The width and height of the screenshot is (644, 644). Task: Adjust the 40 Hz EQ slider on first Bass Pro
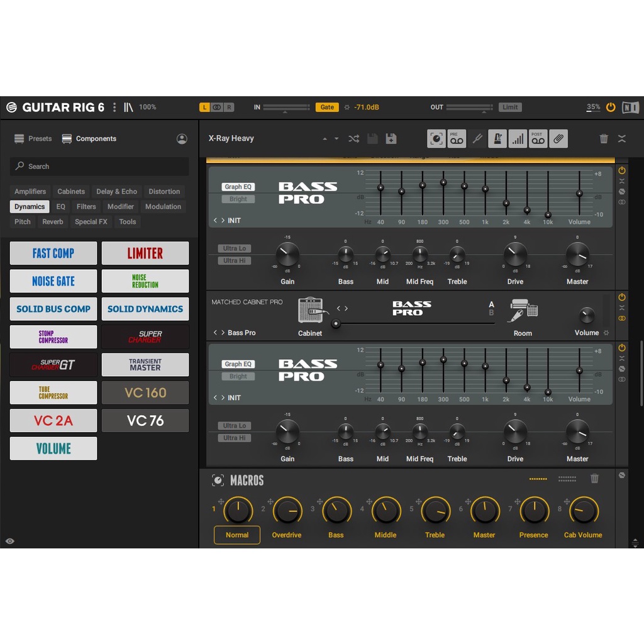coord(380,187)
